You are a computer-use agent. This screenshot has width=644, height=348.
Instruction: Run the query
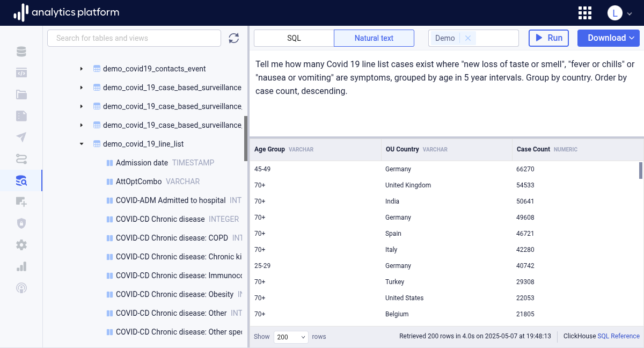548,38
